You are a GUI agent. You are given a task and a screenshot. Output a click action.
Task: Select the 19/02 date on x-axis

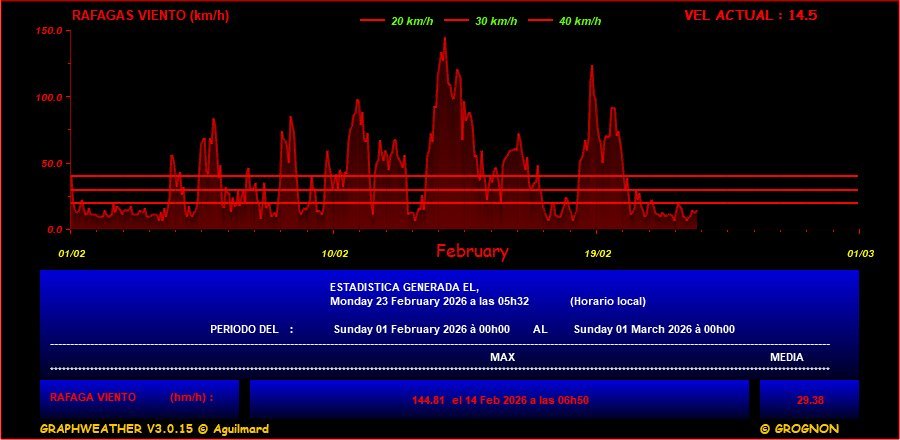pyautogui.click(x=598, y=253)
